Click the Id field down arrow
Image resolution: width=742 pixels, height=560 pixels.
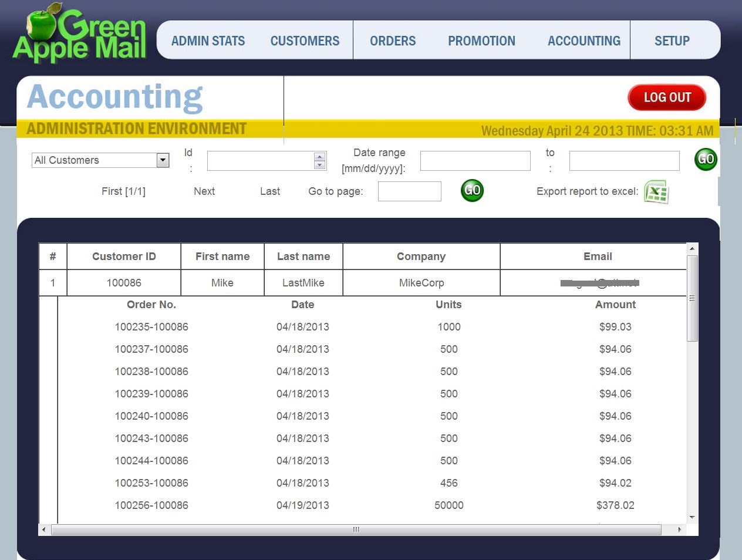(319, 165)
